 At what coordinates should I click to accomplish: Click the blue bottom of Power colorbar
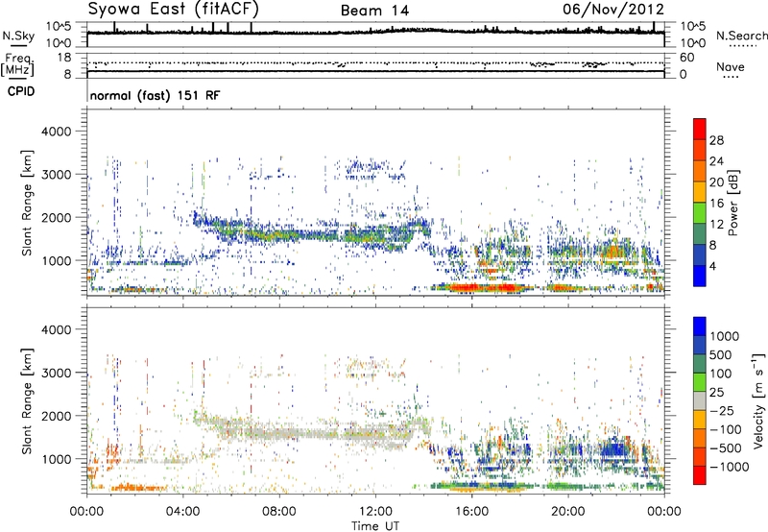point(700,277)
